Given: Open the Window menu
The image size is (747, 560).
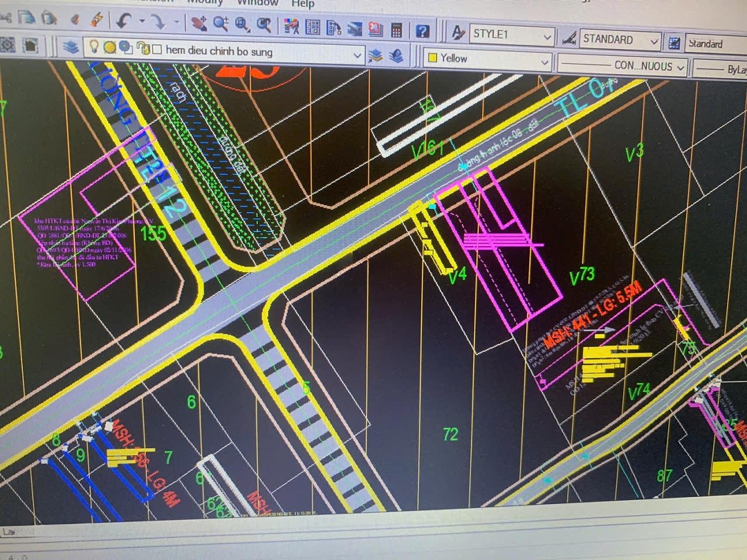Looking at the screenshot, I should click(x=256, y=3).
